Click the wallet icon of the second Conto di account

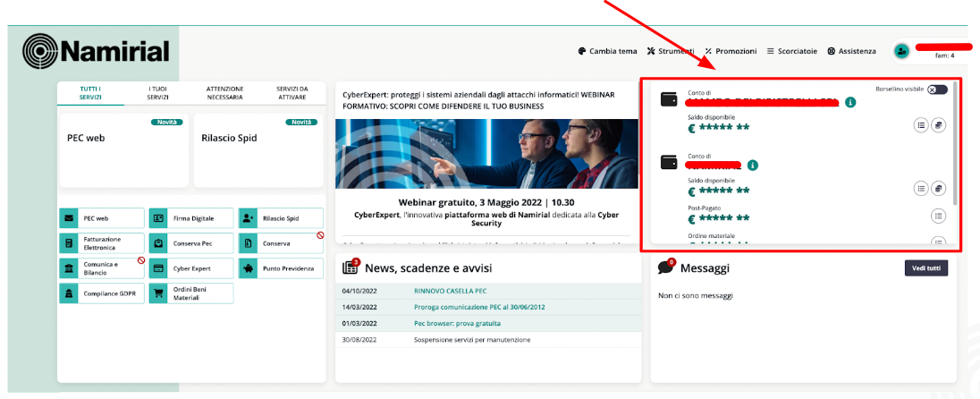(x=670, y=162)
